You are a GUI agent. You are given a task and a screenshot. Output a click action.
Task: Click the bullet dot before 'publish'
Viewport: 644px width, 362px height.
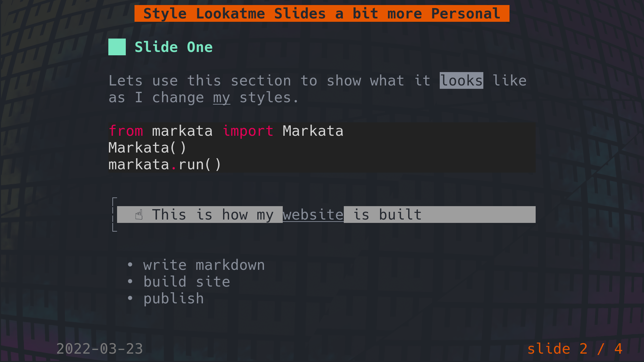[x=130, y=298]
